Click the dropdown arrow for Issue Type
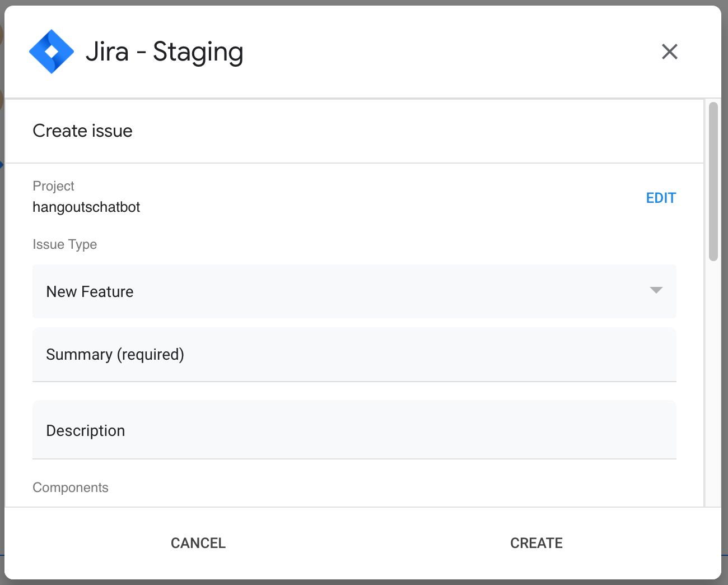Image resolution: width=728 pixels, height=585 pixels. tap(656, 290)
